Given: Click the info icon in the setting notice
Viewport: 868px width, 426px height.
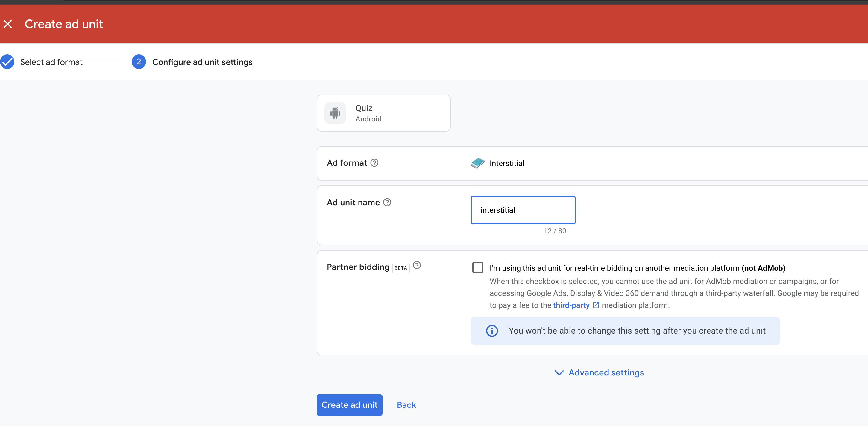Looking at the screenshot, I should click(x=492, y=331).
